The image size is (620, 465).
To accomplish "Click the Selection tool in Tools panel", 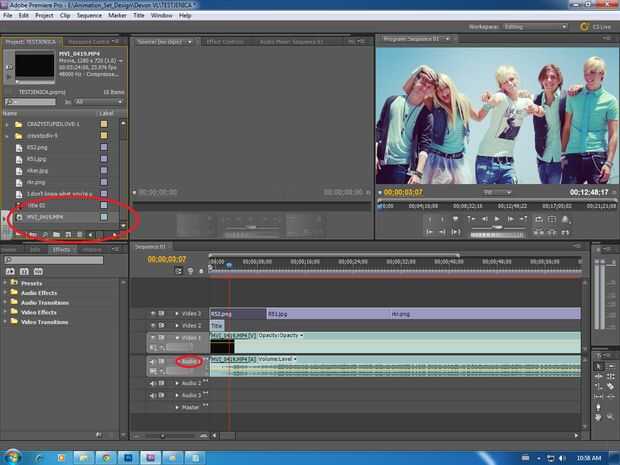I will click(598, 367).
